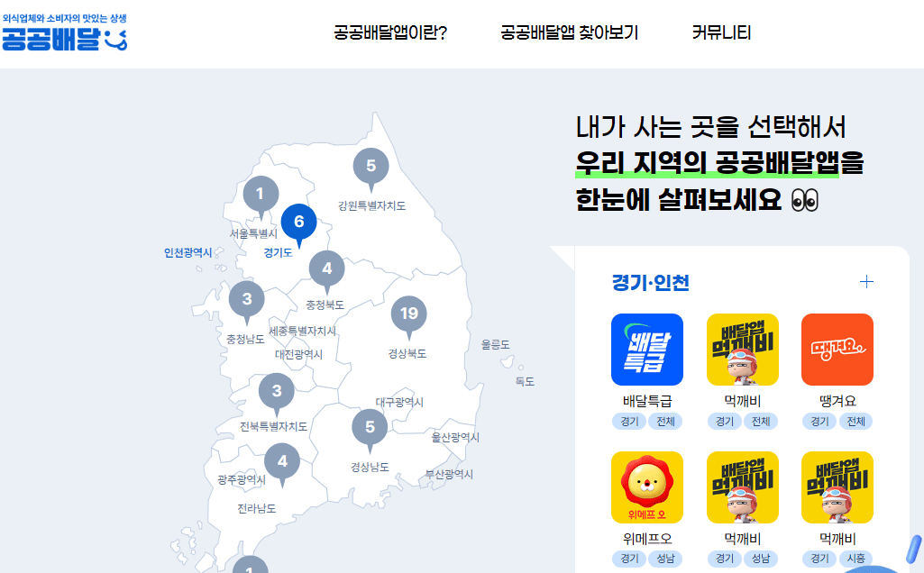
Task: Select the 먹깨비 app icon next to 배달특급
Action: click(743, 350)
